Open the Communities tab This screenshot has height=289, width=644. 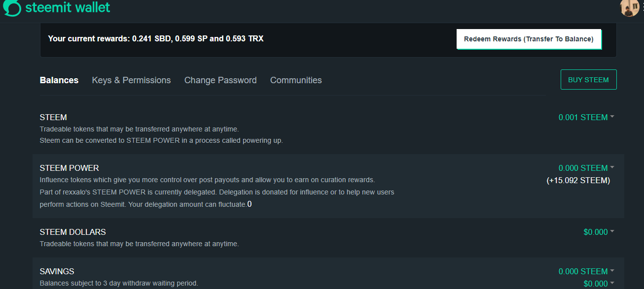pyautogui.click(x=296, y=80)
